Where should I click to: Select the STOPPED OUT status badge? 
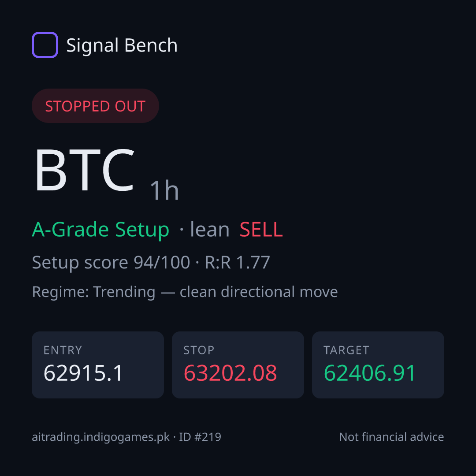coord(95,106)
